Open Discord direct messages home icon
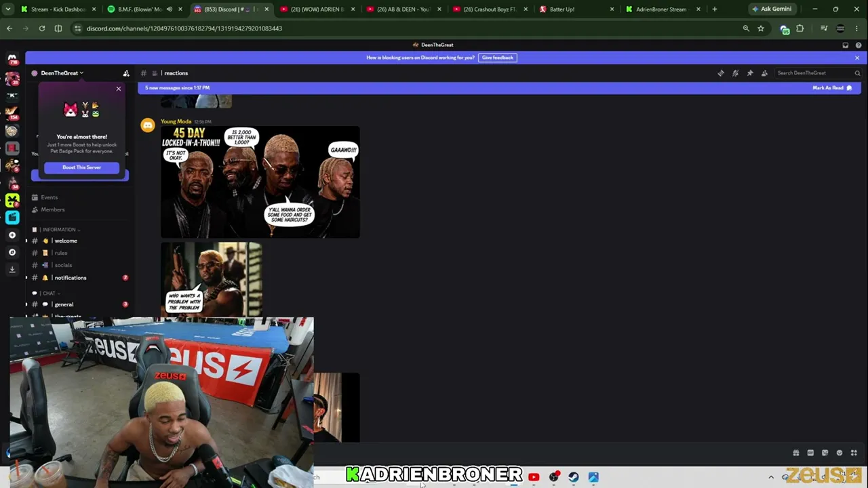 tap(12, 59)
